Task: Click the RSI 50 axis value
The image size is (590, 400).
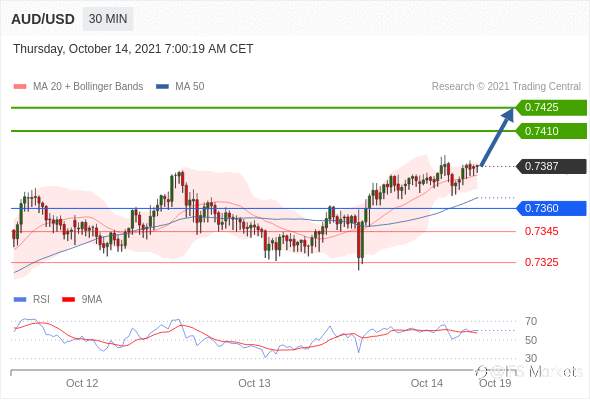Action: click(531, 340)
